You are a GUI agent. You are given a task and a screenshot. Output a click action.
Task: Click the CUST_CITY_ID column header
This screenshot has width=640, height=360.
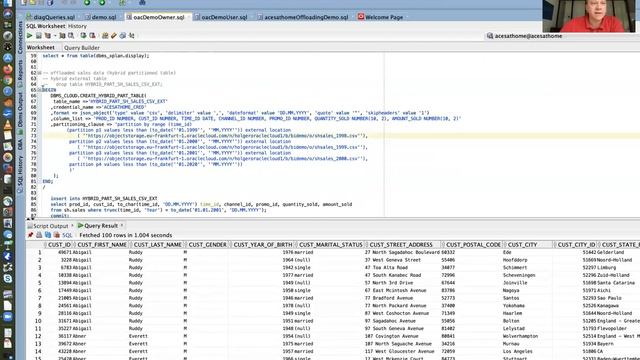click(576, 244)
